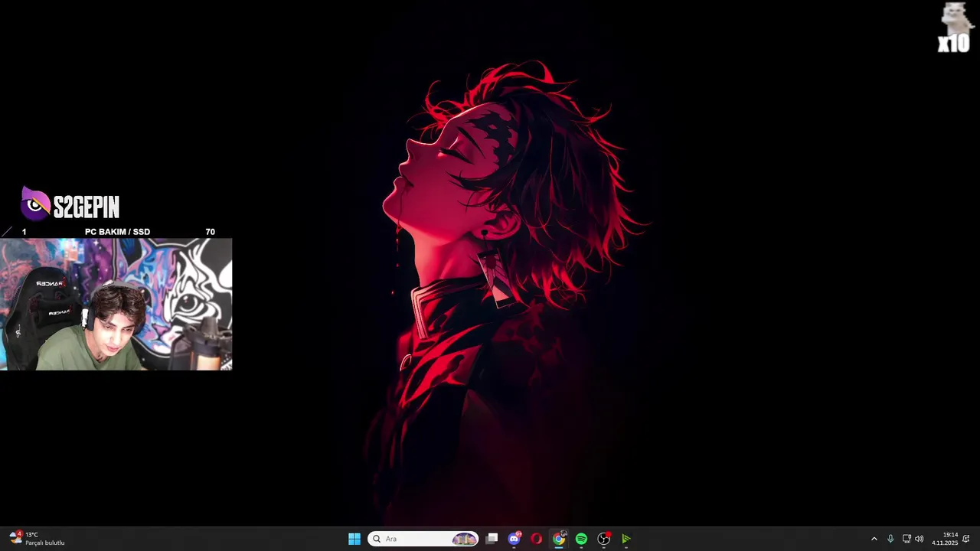Image resolution: width=980 pixels, height=551 pixels.
Task: Expand the hidden system tray icons
Action: [874, 539]
